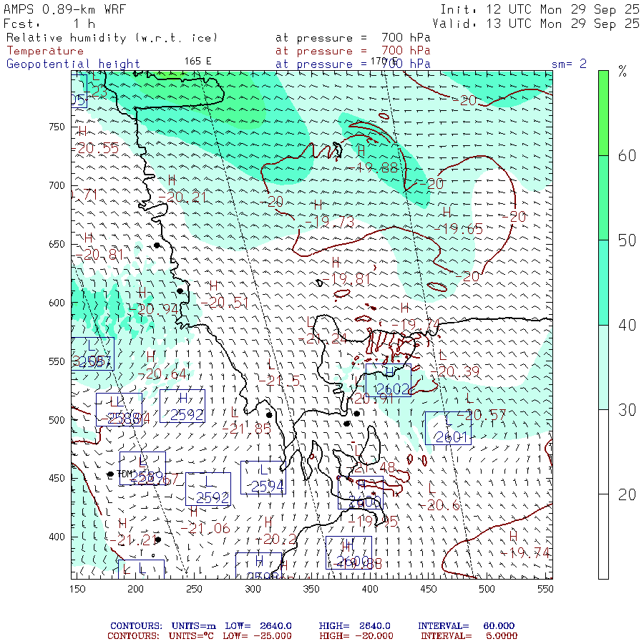Click the 'H -19.65' temperature high label
Viewport: 644px width, 644px height.
tap(459, 221)
